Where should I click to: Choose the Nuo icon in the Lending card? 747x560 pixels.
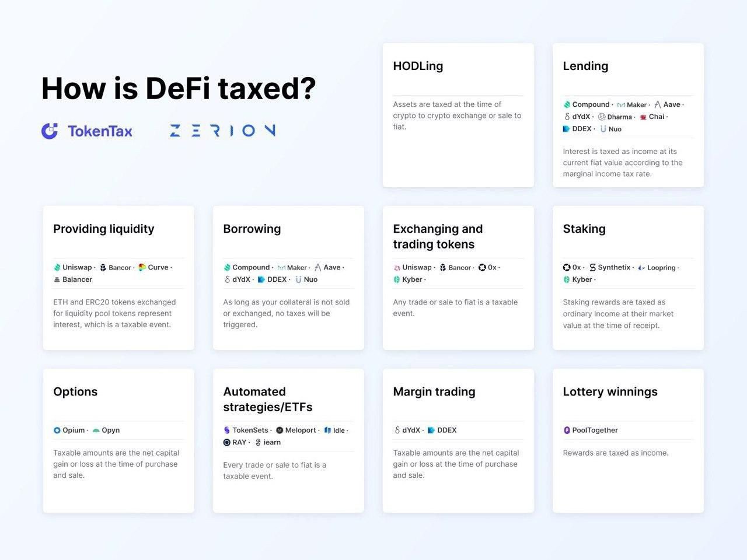point(603,129)
